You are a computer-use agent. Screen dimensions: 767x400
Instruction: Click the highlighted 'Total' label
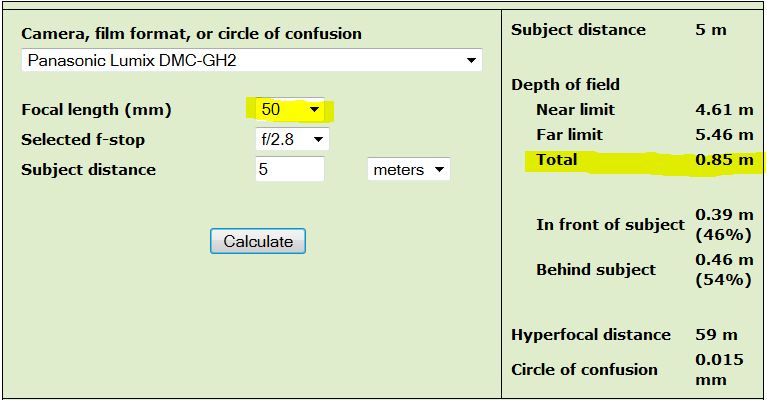[x=557, y=159]
